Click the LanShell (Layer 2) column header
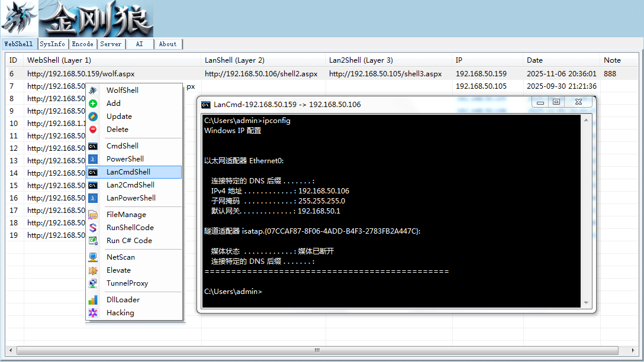This screenshot has width=644, height=362. 263,60
